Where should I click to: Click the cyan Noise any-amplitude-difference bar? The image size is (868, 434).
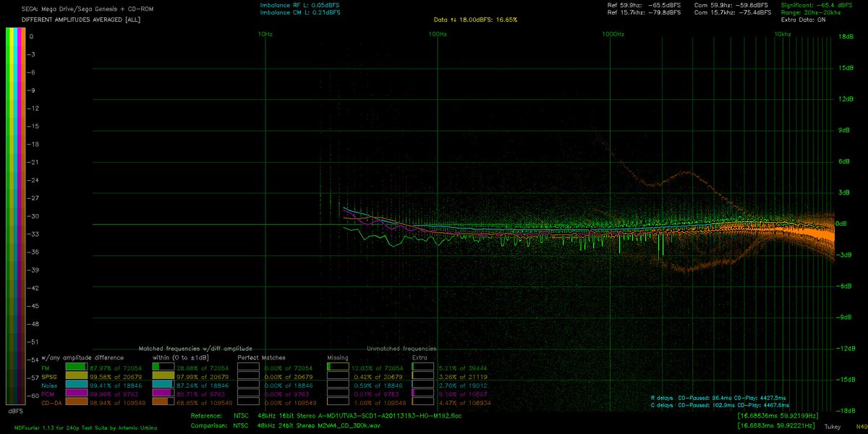[76, 385]
